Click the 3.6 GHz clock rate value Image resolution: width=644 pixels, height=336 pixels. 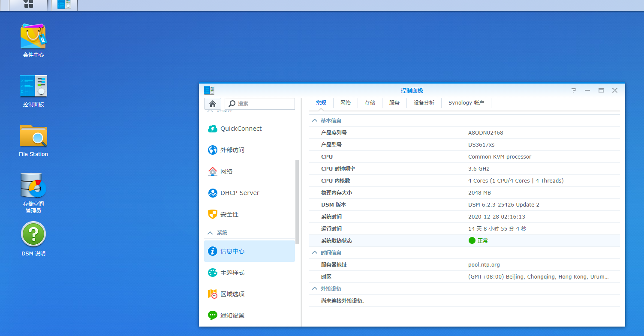[x=478, y=169]
